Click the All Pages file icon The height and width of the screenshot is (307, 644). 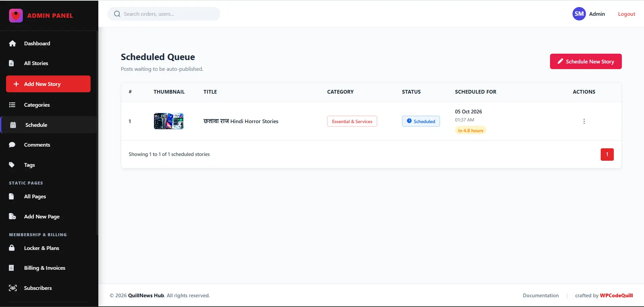tap(11, 196)
